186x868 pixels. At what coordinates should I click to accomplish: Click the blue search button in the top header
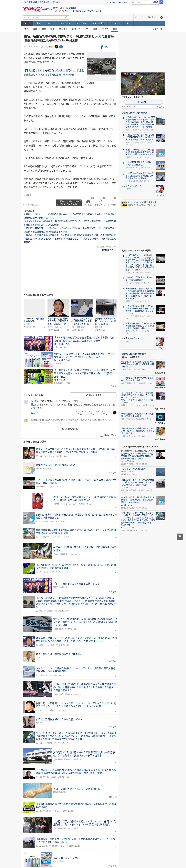(x=161, y=2)
